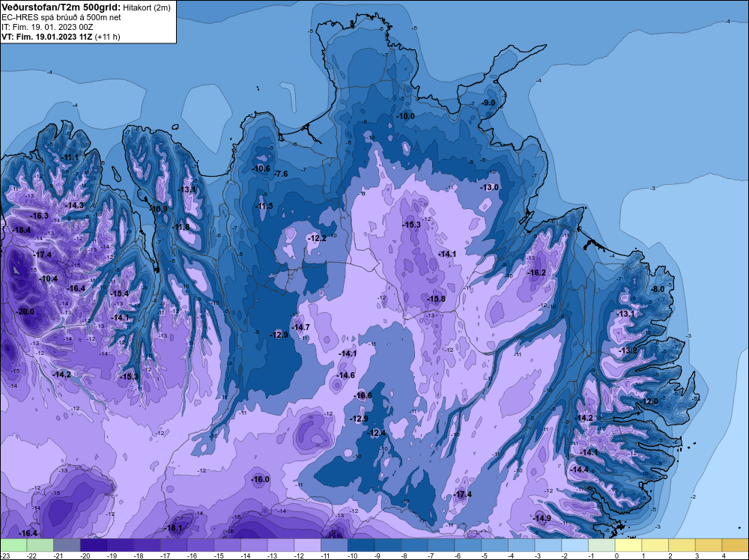Viewport: 749px width, 560px height.
Task: Click the -15.4 temperature label
Action: tap(119, 293)
